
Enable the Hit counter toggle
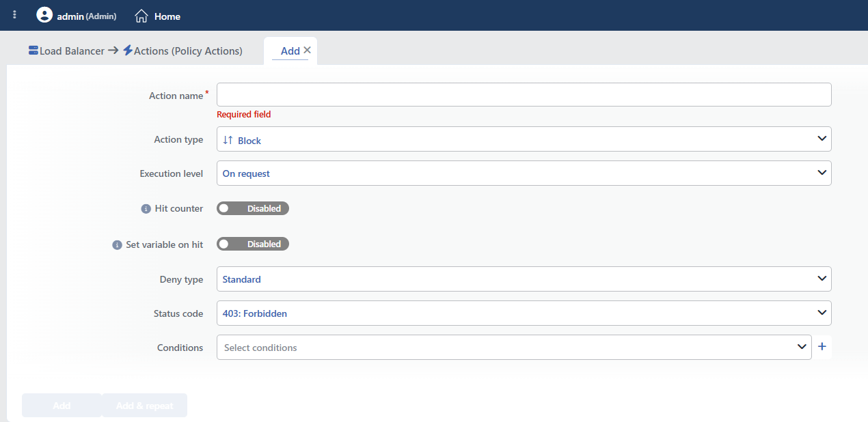point(253,208)
